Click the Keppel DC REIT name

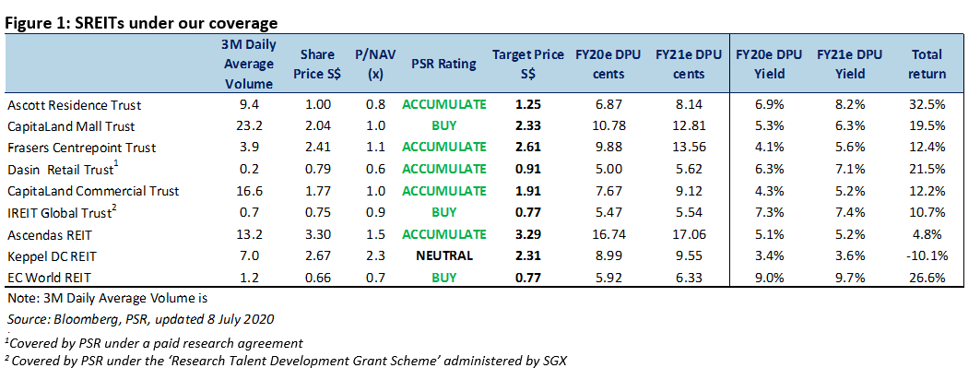[x=51, y=255]
